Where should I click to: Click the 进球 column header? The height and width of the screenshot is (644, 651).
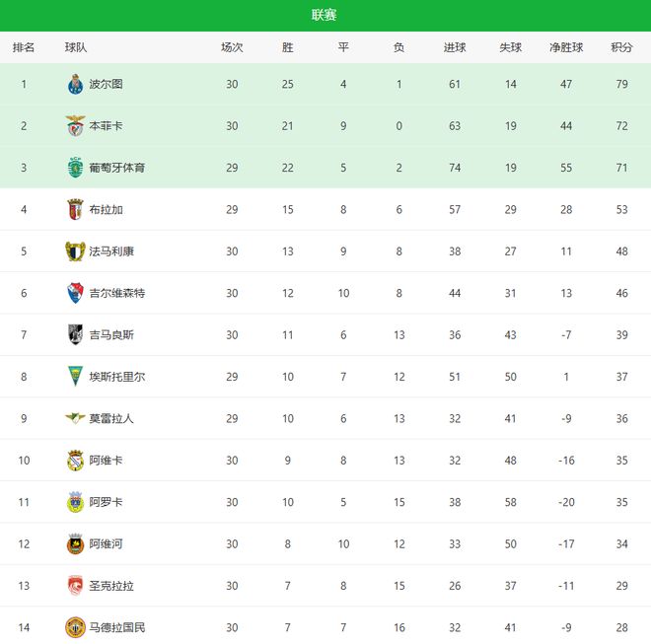(455, 47)
